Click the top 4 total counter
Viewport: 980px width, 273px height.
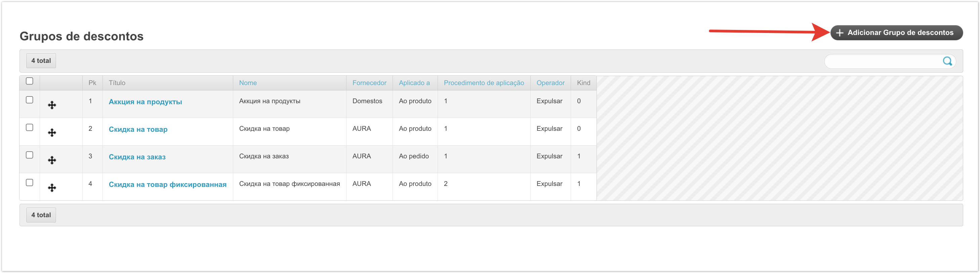click(41, 61)
